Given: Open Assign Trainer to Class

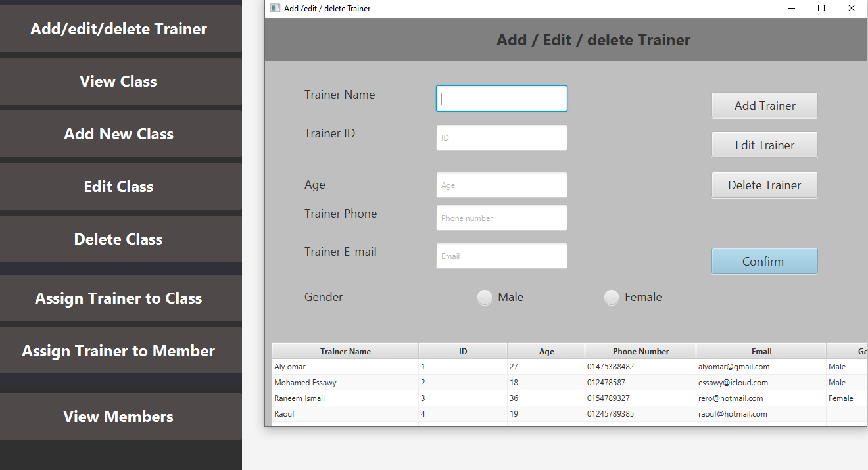Looking at the screenshot, I should pyautogui.click(x=118, y=298).
